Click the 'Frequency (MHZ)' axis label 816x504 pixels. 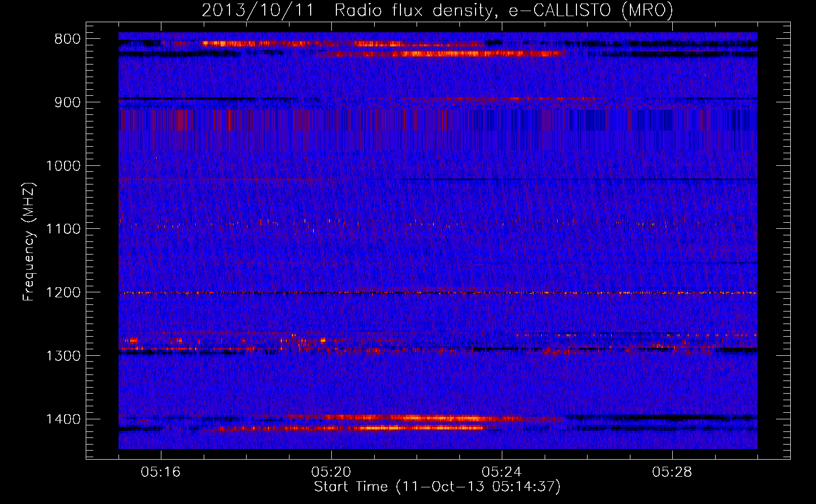pos(29,242)
